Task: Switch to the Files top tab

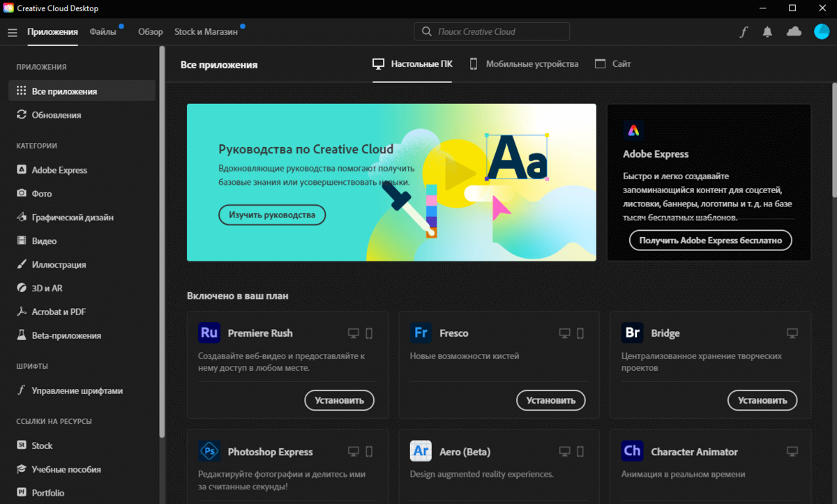Action: click(103, 32)
